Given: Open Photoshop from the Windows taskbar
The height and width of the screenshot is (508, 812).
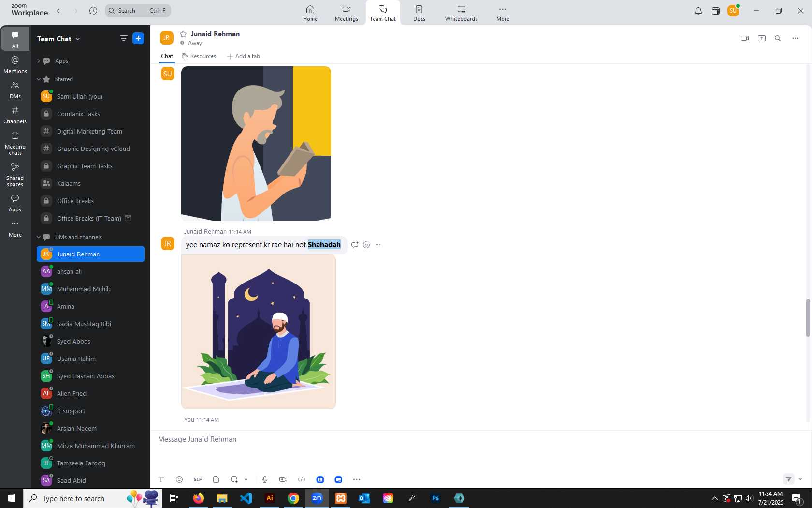Looking at the screenshot, I should tap(435, 498).
